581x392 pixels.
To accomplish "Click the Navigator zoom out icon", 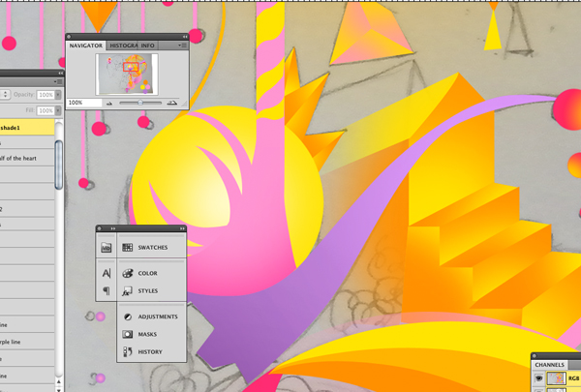I will point(108,104).
